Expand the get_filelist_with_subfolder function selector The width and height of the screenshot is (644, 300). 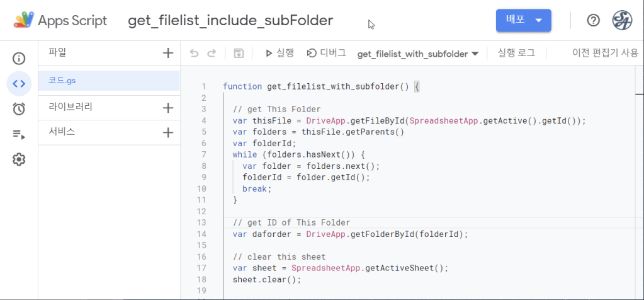coord(418,54)
